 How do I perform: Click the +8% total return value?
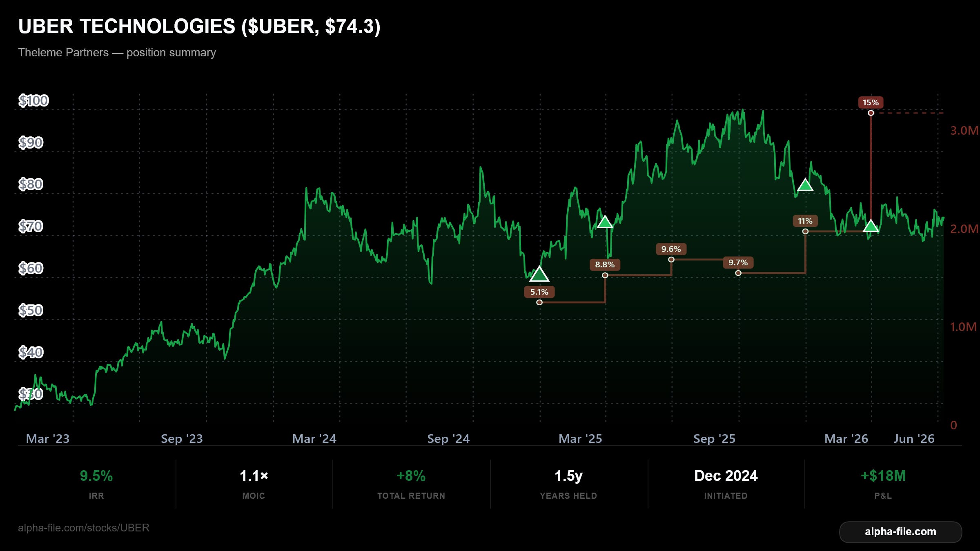click(411, 476)
